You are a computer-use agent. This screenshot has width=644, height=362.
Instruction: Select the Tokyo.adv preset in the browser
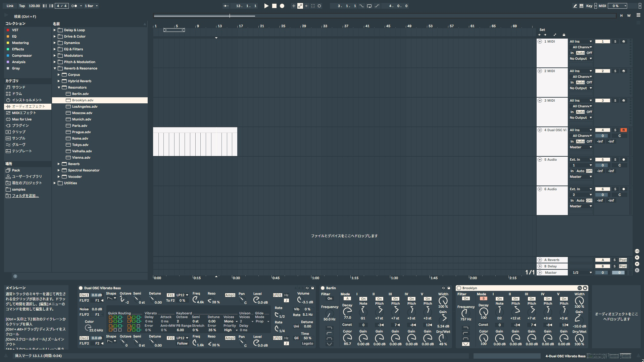pos(80,145)
